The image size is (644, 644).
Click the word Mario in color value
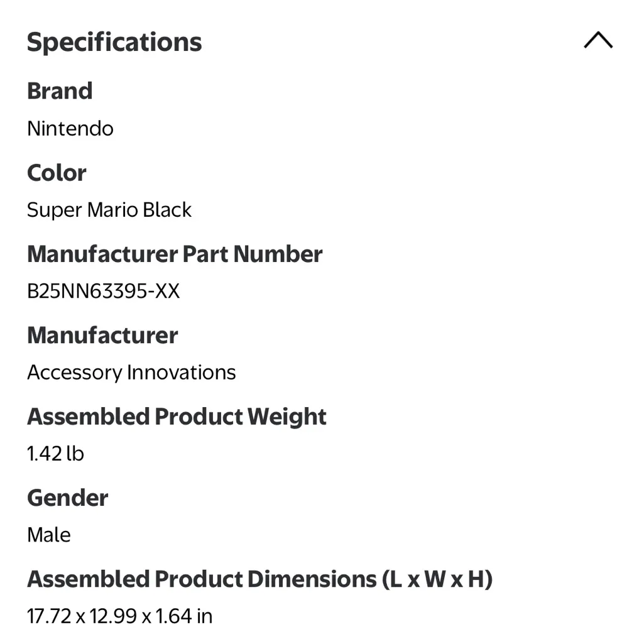(x=112, y=210)
